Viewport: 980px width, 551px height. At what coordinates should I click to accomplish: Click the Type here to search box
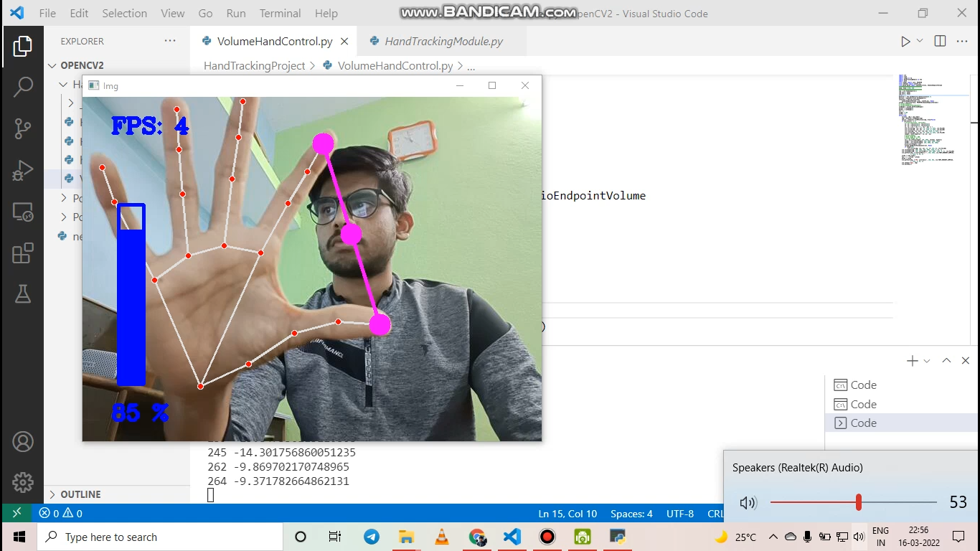pos(161,537)
